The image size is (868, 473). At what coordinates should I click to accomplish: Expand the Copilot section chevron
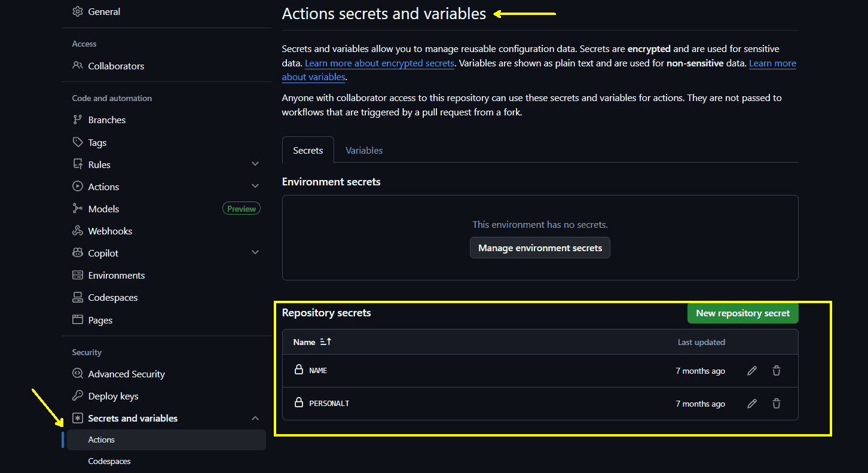pyautogui.click(x=255, y=252)
